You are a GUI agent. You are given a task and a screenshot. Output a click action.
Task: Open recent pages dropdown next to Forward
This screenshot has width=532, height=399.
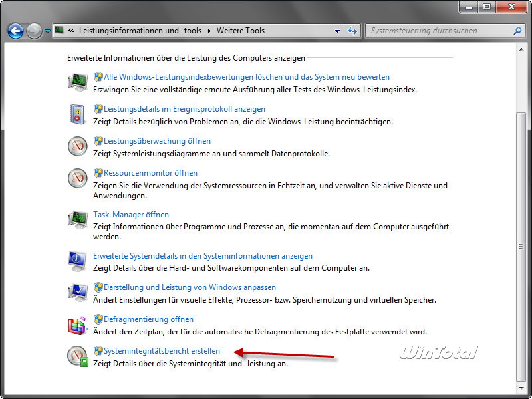47,31
